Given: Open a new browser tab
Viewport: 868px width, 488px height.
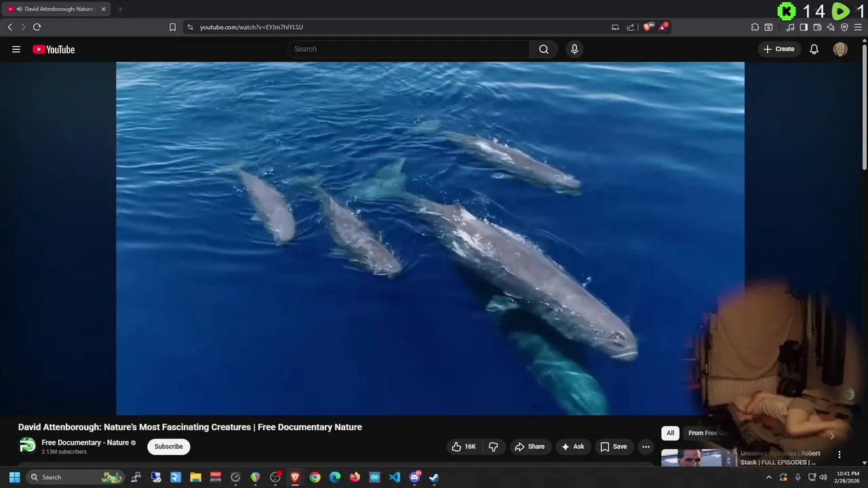Looking at the screenshot, I should point(120,9).
